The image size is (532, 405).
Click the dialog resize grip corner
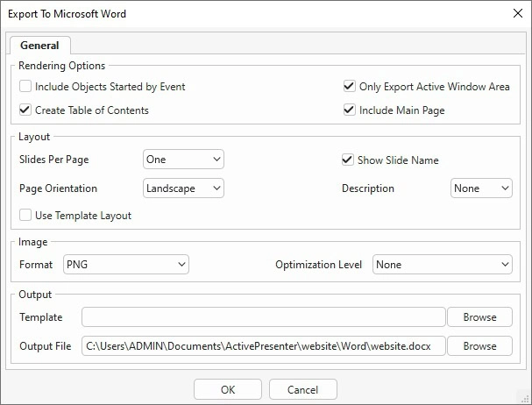click(x=524, y=397)
